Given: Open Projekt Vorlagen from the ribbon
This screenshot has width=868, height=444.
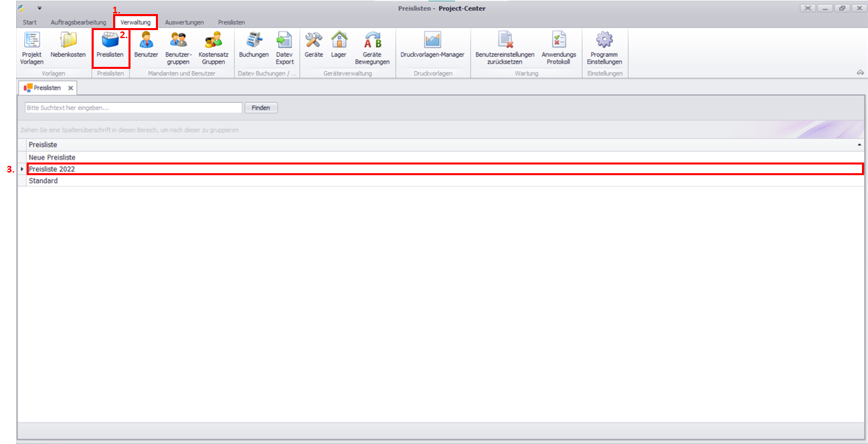Looking at the screenshot, I should [31, 48].
